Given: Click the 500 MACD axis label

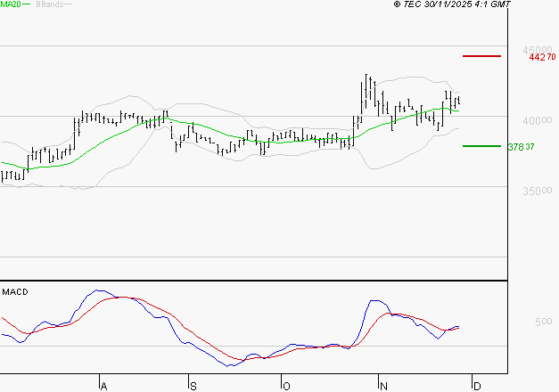Looking at the screenshot, I should coord(543,322).
